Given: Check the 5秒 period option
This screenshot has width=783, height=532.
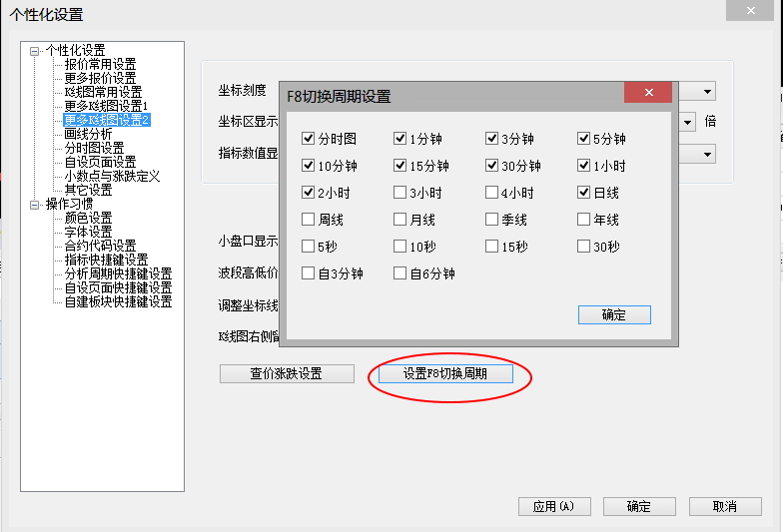Looking at the screenshot, I should (308, 246).
